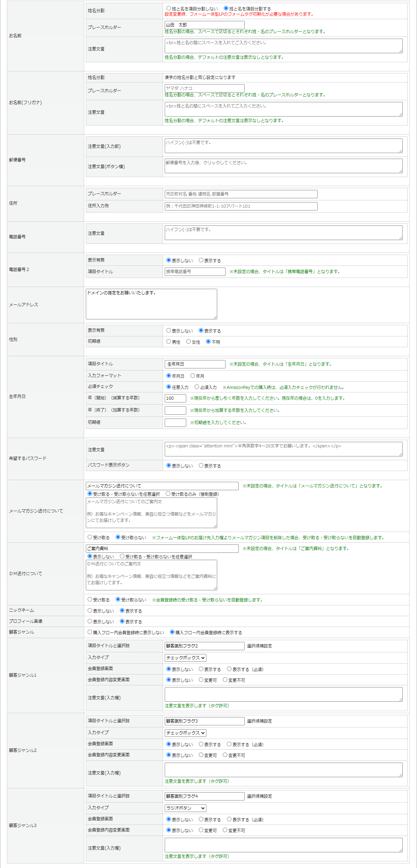The image size is (417, 868).
Task: Select "受け取るのみ（強制登録）" for mail magazine
Action: [x=168, y=494]
